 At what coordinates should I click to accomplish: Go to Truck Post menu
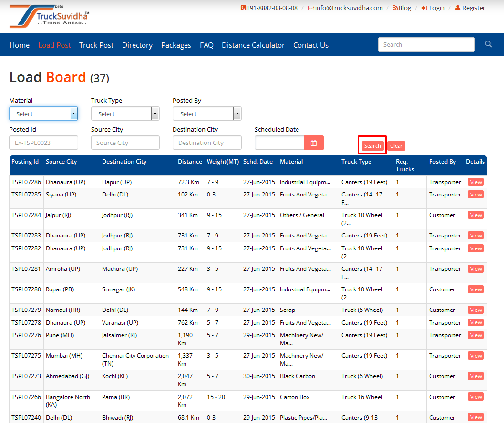click(96, 45)
